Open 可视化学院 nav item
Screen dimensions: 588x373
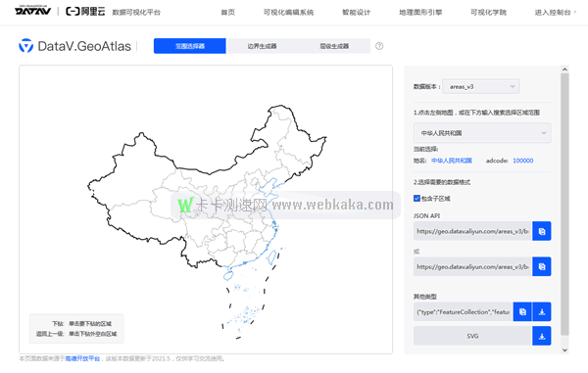(x=488, y=13)
